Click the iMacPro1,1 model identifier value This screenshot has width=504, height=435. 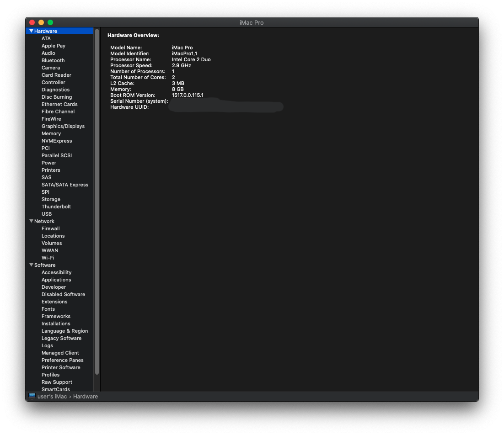184,53
